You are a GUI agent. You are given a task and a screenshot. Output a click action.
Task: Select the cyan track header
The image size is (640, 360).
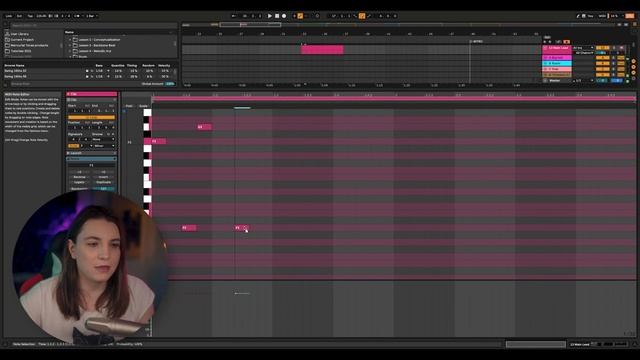click(x=557, y=63)
